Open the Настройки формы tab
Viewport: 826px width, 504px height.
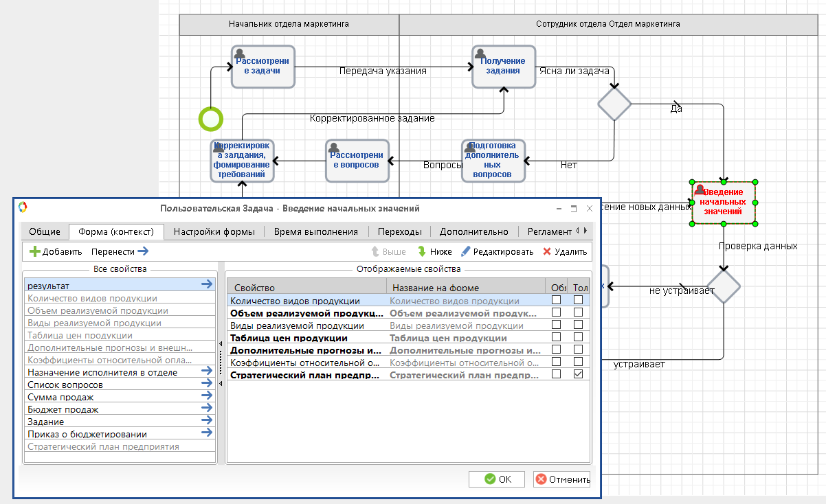coord(214,231)
